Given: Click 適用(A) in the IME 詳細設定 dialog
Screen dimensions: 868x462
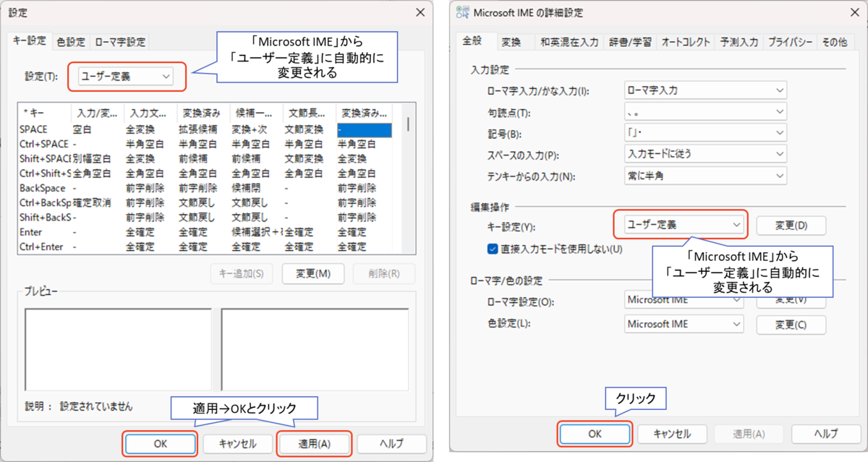Looking at the screenshot, I should tap(749, 433).
